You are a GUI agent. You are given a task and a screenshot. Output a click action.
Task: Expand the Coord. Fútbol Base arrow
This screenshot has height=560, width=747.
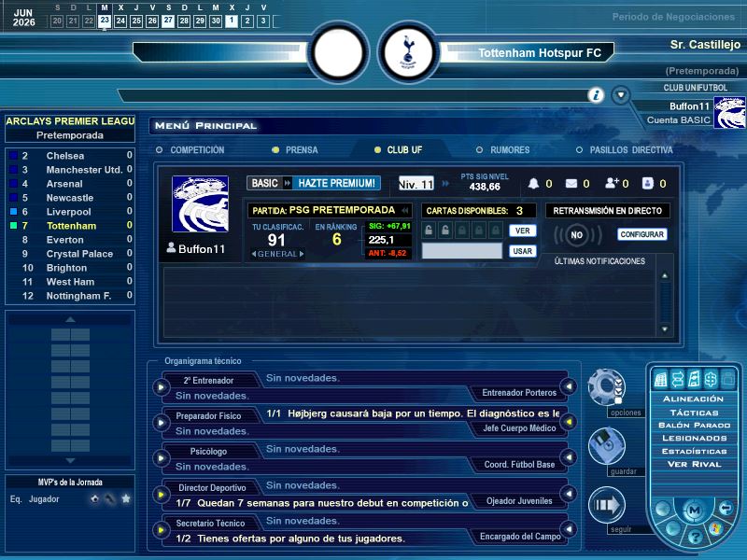point(569,457)
